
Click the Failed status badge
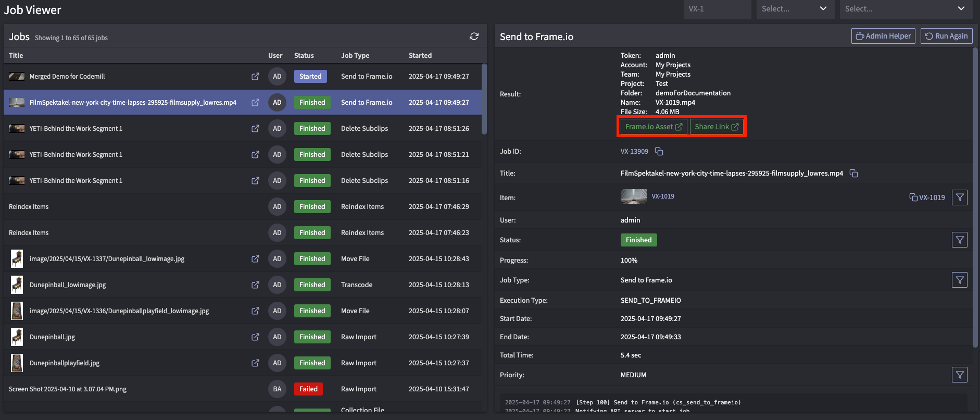point(308,389)
